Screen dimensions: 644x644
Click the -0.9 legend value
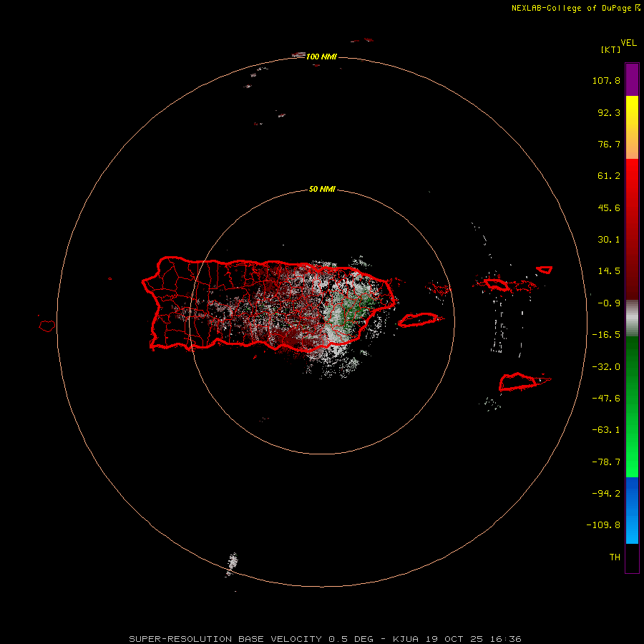tap(609, 303)
